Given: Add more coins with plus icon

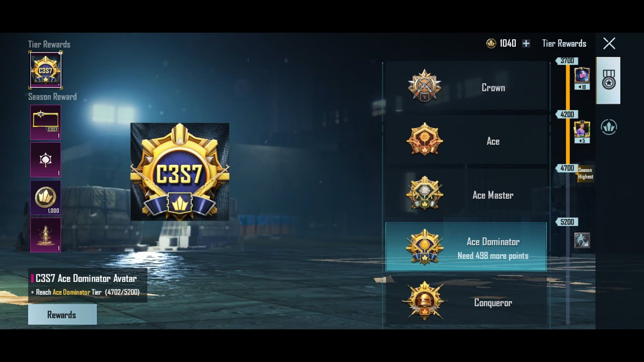Looking at the screenshot, I should [526, 44].
